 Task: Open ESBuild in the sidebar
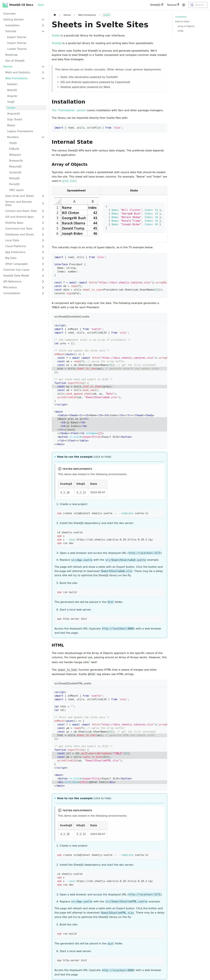pos(14,149)
